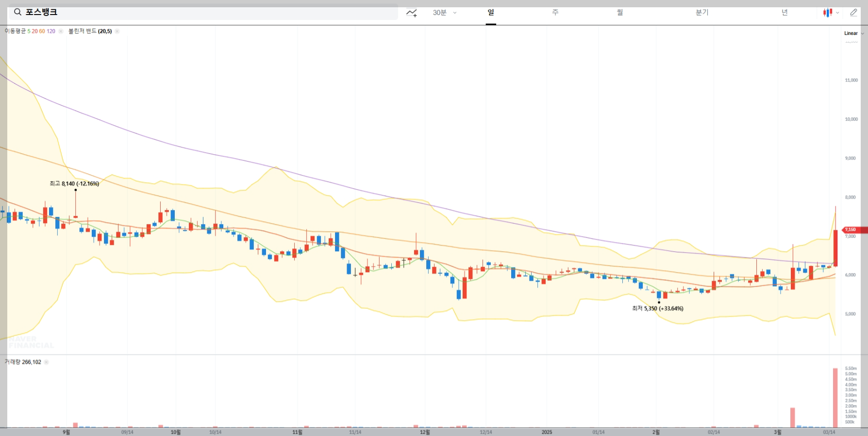Click the 12월 date axis label

point(425,432)
